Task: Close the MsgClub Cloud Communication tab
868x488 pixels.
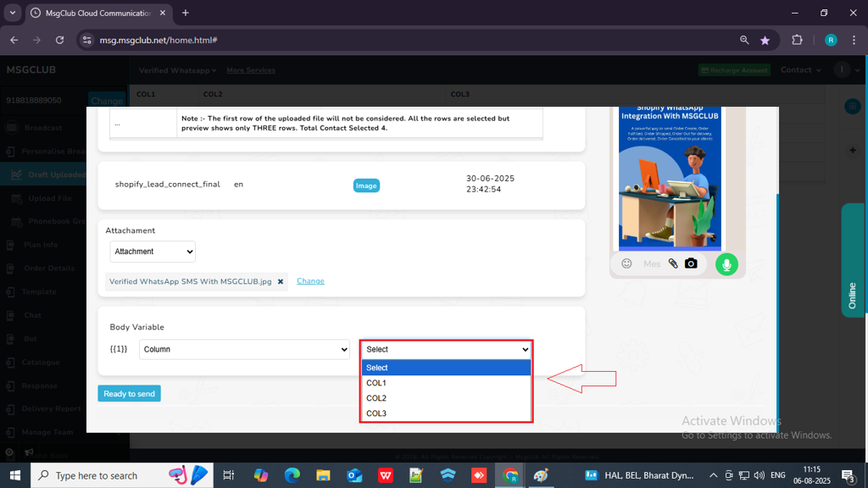Action: click(x=163, y=13)
